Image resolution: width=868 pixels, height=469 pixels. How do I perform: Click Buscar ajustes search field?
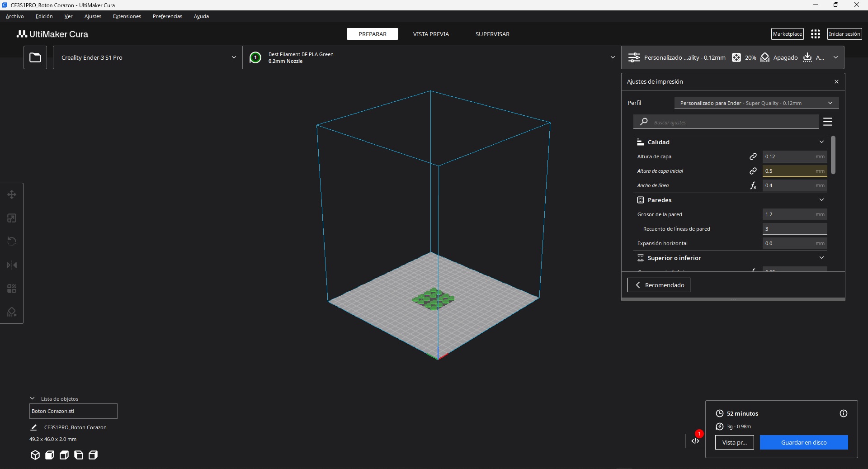pyautogui.click(x=726, y=122)
